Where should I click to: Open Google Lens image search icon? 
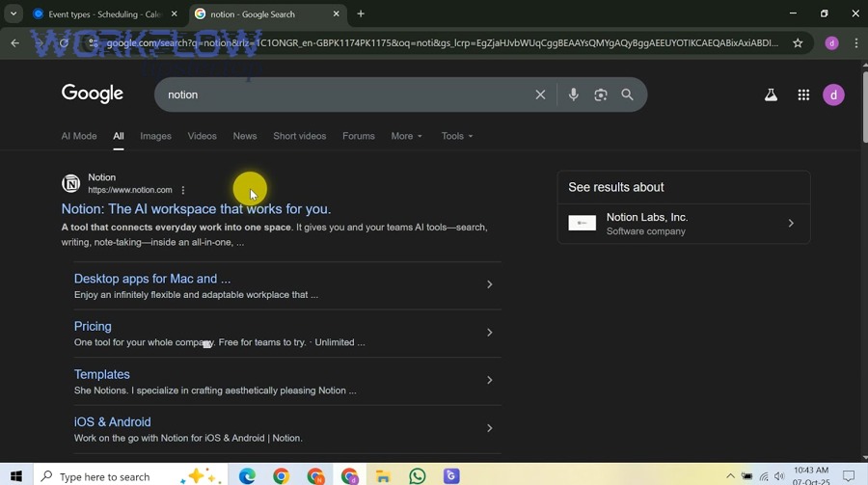coord(601,94)
